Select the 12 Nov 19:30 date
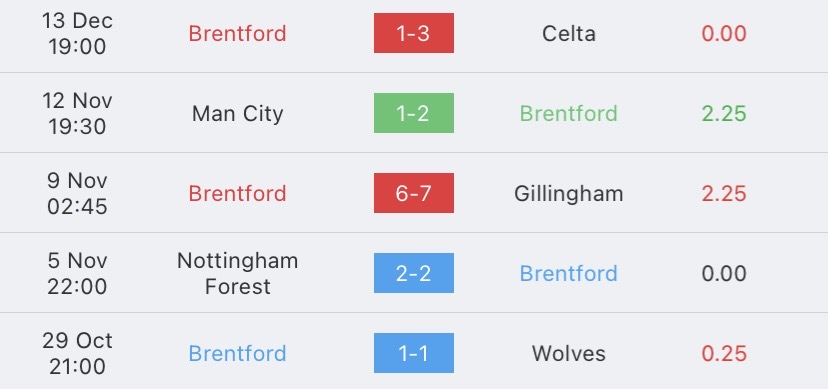The height and width of the screenshot is (389, 828). click(77, 113)
